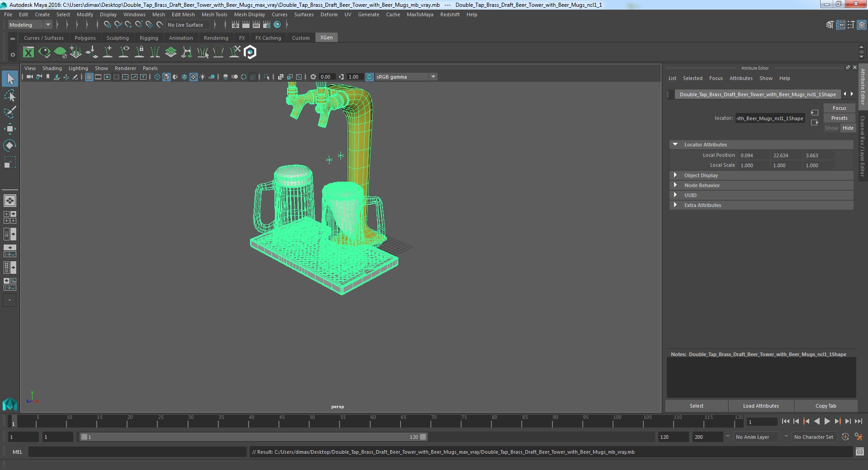Screen dimensions: 868x470
Task: Open the viewport Shading menu
Action: [x=52, y=68]
